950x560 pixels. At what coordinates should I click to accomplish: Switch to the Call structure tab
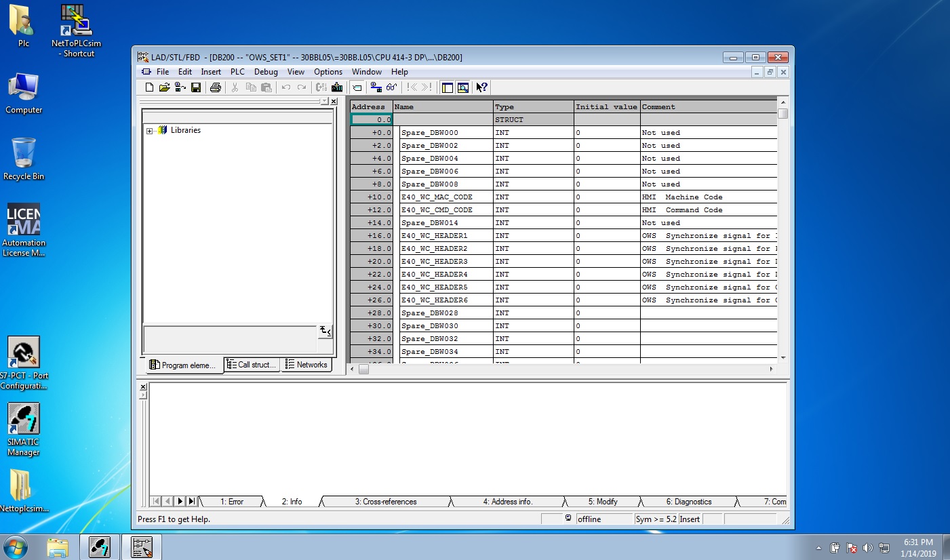click(252, 365)
